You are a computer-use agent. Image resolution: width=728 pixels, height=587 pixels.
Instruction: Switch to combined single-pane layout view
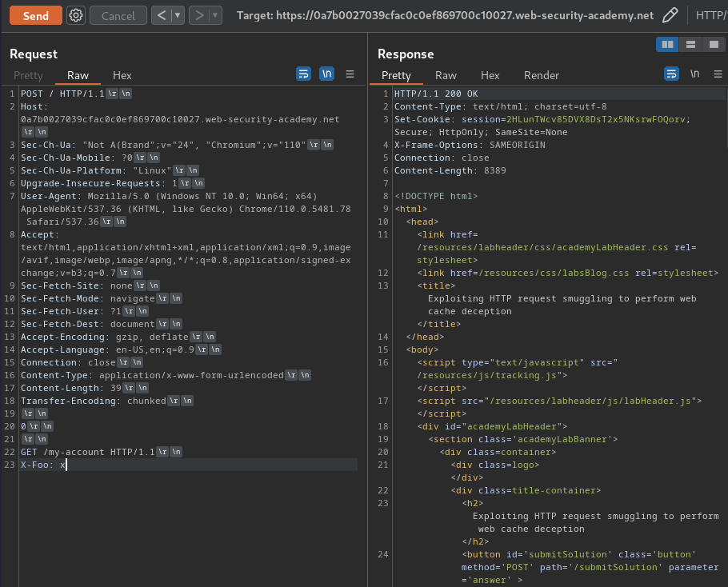[x=714, y=45]
